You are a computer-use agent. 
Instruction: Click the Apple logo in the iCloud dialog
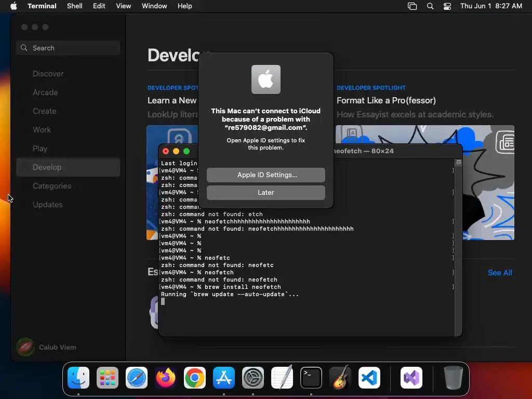tap(265, 79)
